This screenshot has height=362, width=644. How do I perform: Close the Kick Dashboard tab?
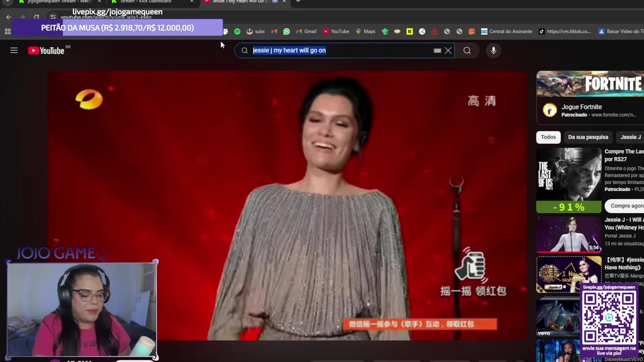192,2
